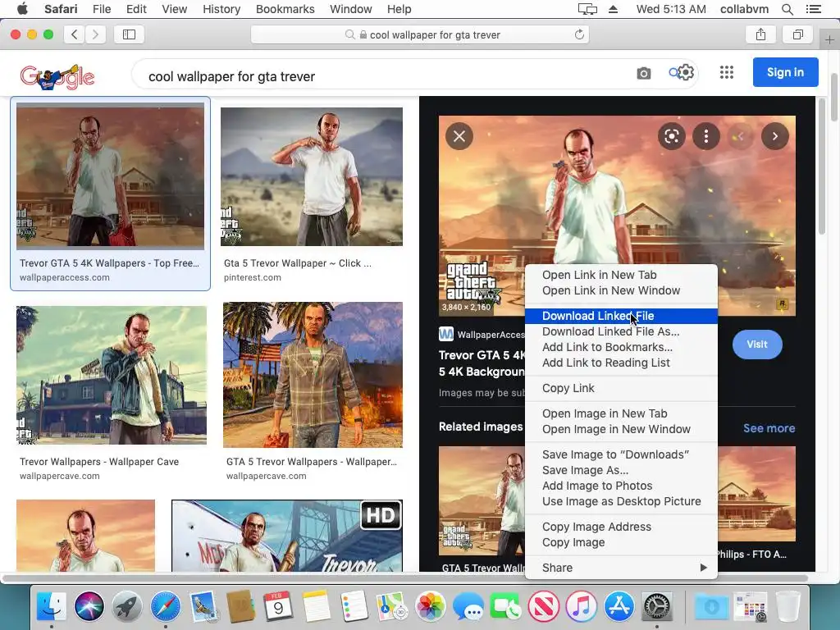Select the HD Trevor thumbnail
The width and height of the screenshot is (840, 630).
(x=287, y=536)
